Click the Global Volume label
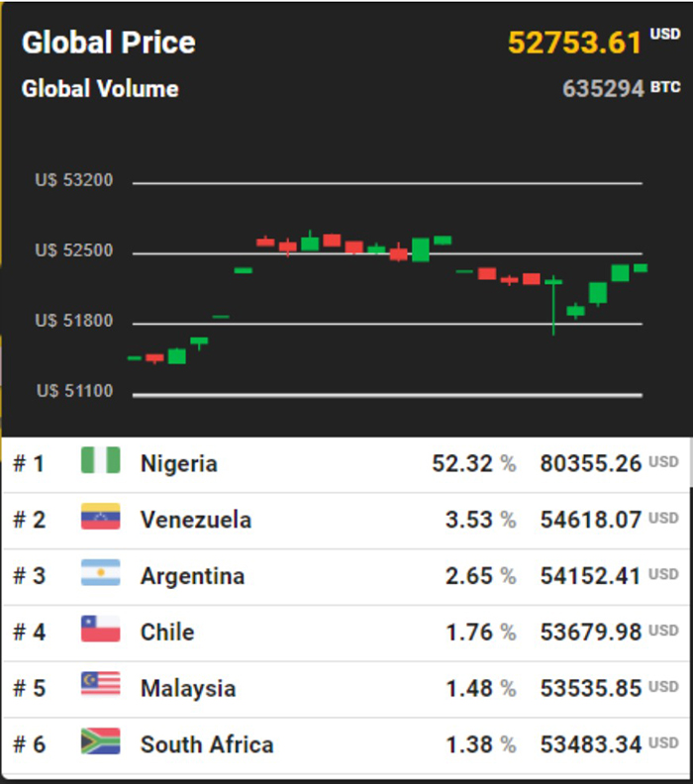 coord(100,89)
